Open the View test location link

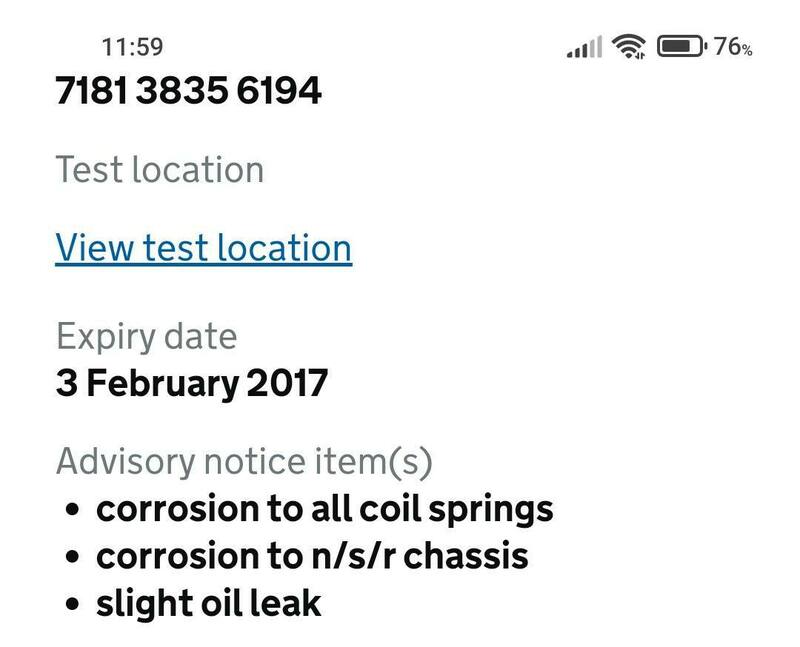pyautogui.click(x=203, y=248)
